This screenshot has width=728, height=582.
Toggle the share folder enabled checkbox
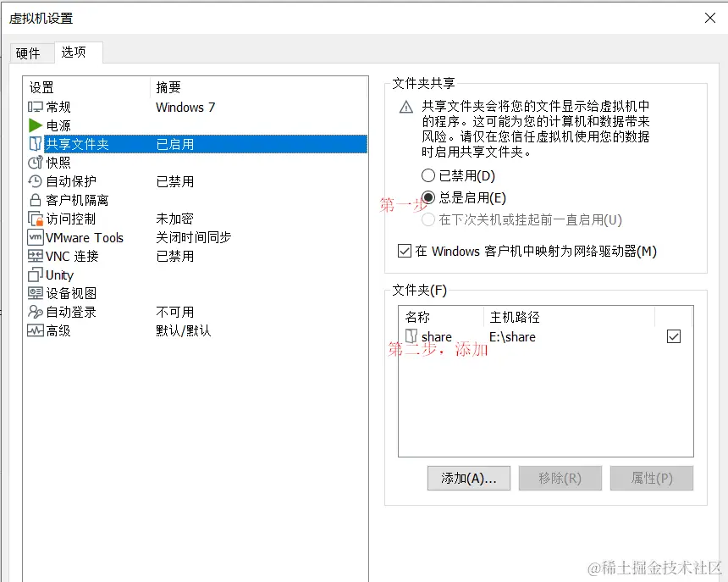(674, 336)
